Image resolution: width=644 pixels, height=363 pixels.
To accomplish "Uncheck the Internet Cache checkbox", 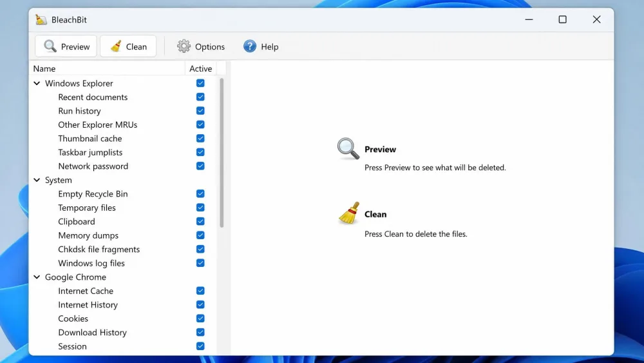I will (x=200, y=291).
